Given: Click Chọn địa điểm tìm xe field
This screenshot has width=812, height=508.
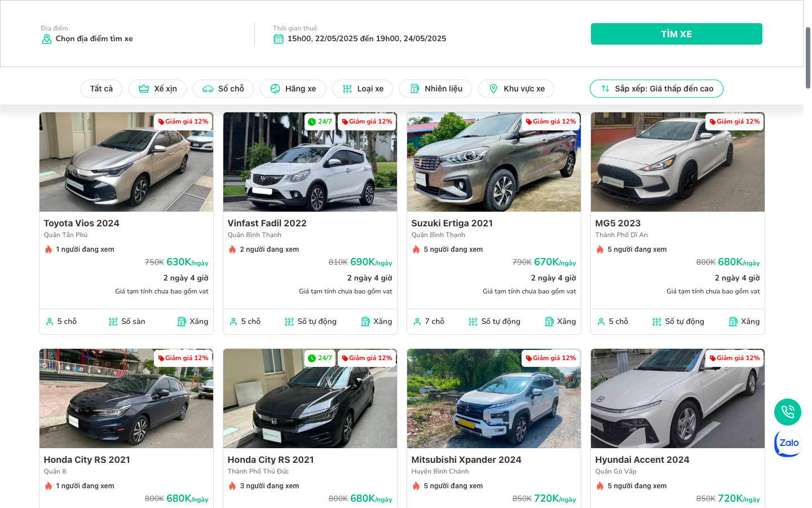Looking at the screenshot, I should (94, 39).
